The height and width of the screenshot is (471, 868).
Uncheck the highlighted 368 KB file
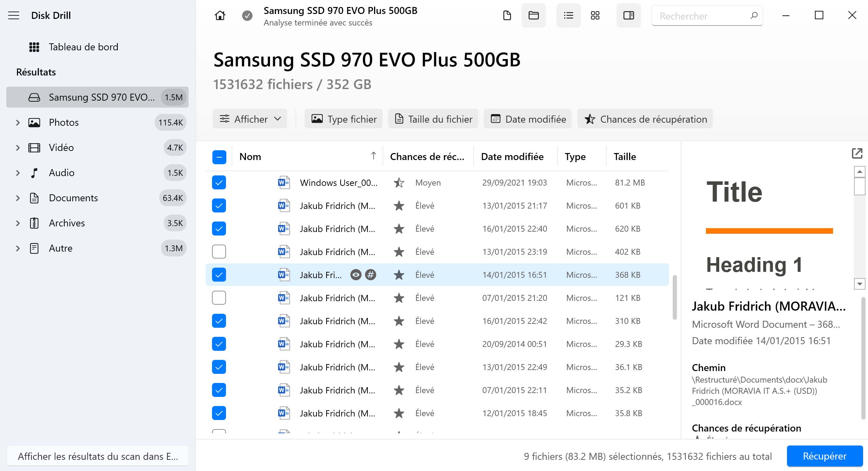[219, 275]
